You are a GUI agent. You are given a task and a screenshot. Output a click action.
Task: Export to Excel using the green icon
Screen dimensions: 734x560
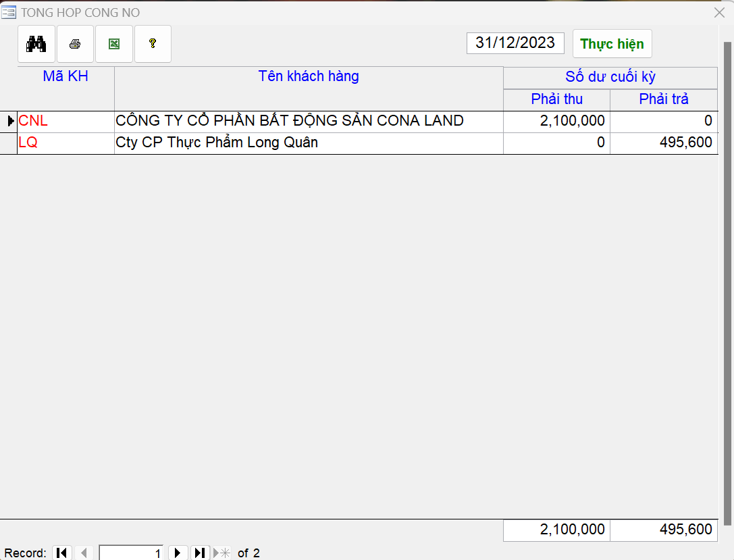114,44
